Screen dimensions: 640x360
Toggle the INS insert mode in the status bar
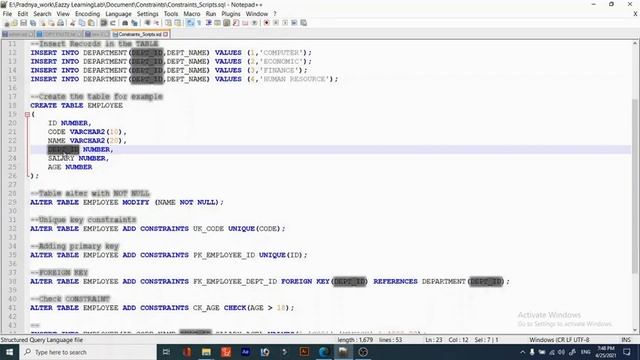(626, 340)
